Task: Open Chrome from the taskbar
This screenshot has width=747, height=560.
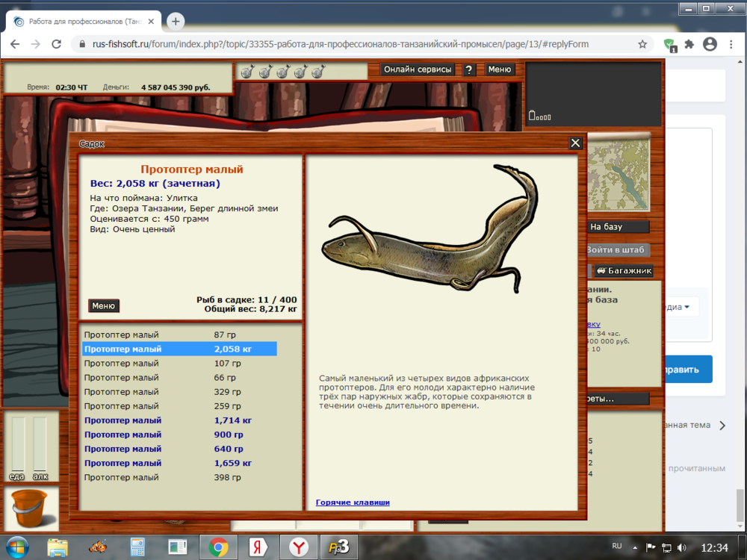Action: point(218,547)
